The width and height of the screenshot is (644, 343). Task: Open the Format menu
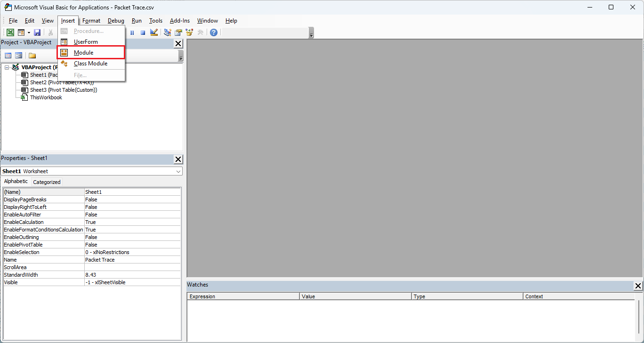[x=91, y=21]
